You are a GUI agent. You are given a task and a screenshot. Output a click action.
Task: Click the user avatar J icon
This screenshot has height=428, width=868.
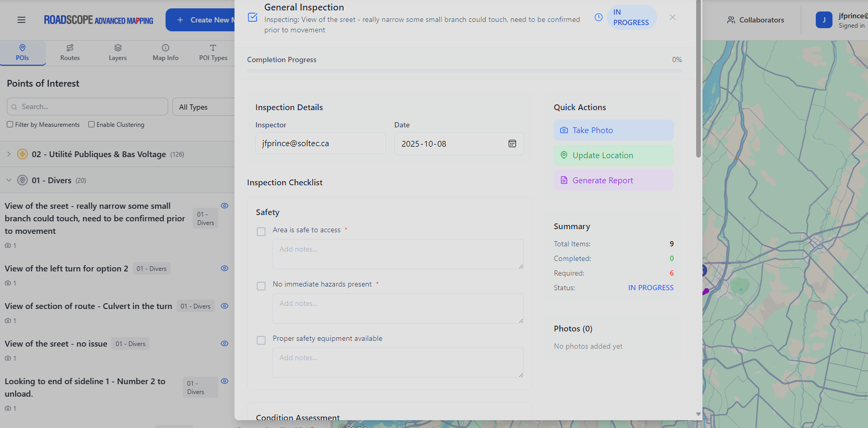[x=824, y=20]
